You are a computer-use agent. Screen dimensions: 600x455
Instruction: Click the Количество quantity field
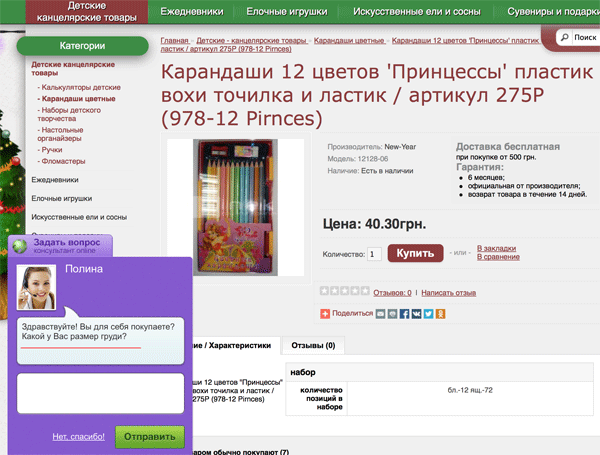coord(374,255)
